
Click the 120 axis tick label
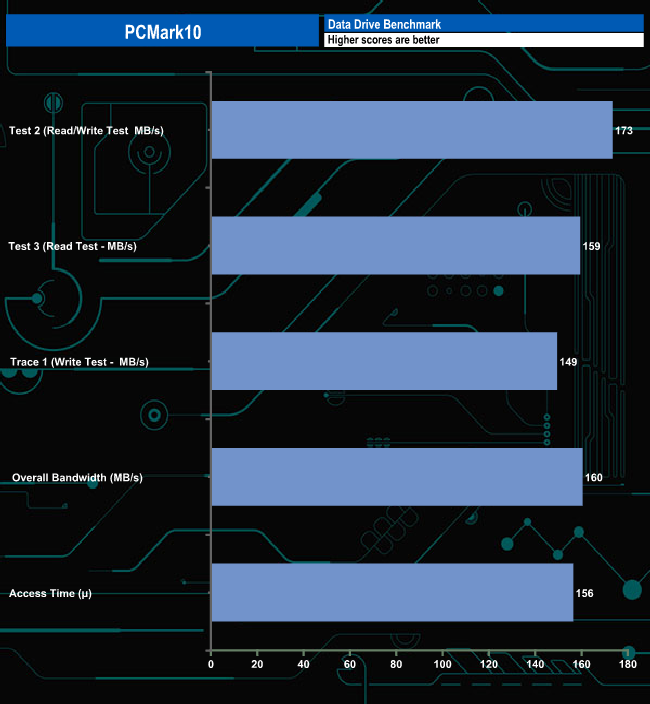(489, 664)
